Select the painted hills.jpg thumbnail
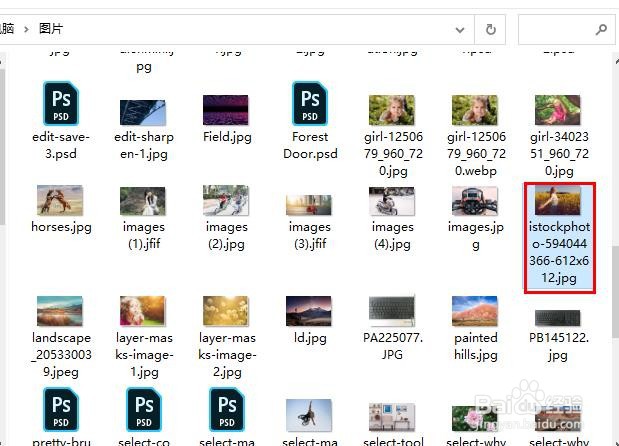The image size is (619, 446). (475, 311)
